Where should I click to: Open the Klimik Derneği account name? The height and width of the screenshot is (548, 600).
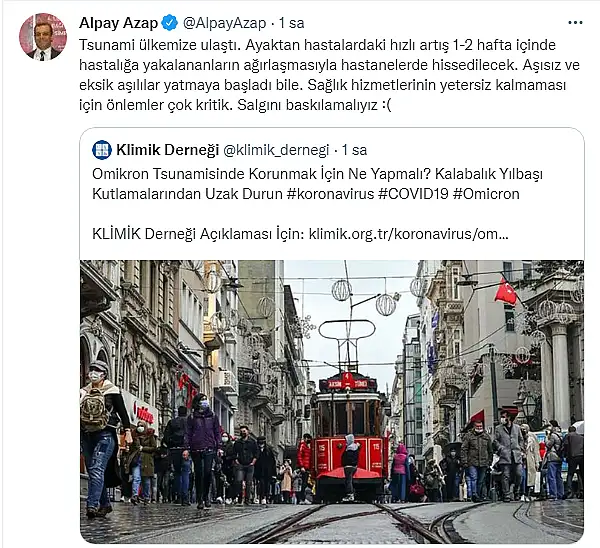[168, 150]
